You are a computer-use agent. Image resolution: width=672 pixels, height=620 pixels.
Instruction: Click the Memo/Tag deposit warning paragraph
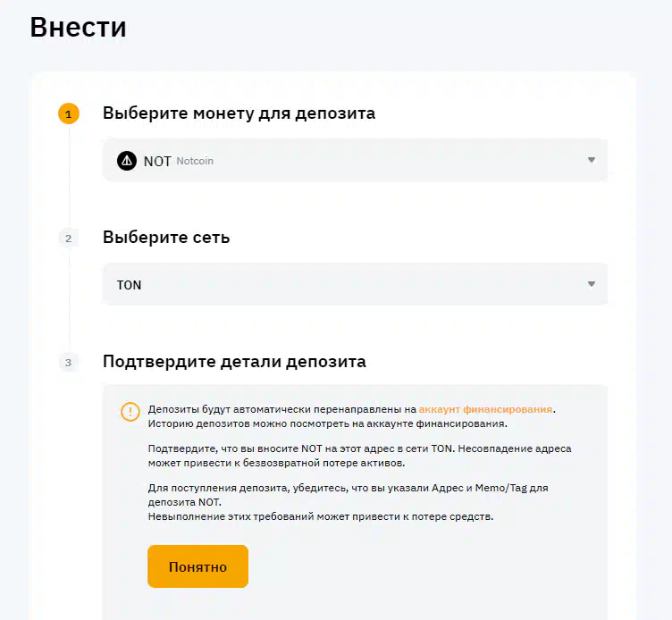point(348,502)
